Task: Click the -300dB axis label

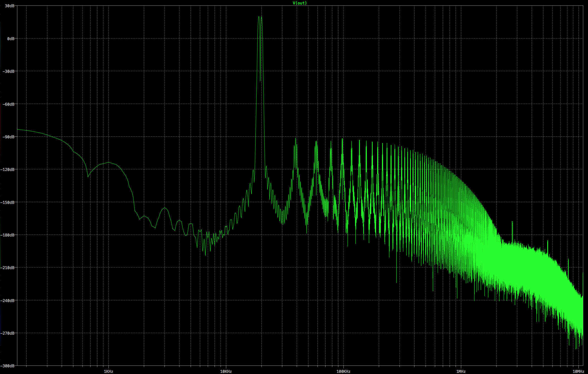Action: (8, 366)
